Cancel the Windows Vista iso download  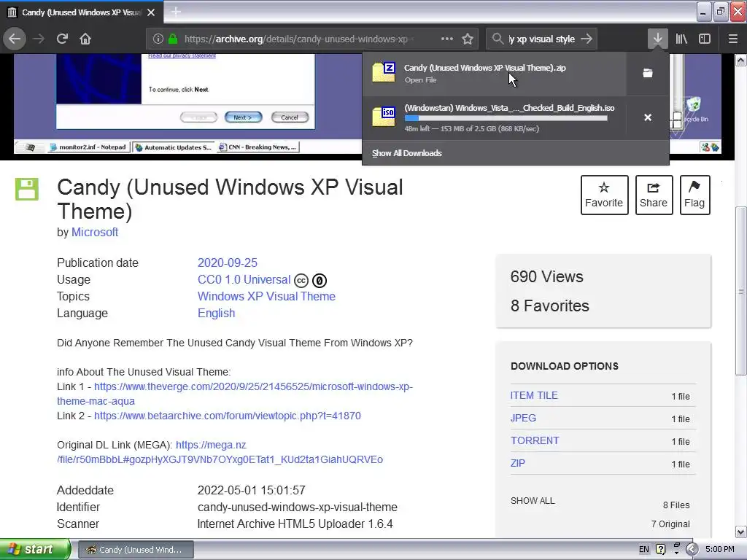[648, 117]
